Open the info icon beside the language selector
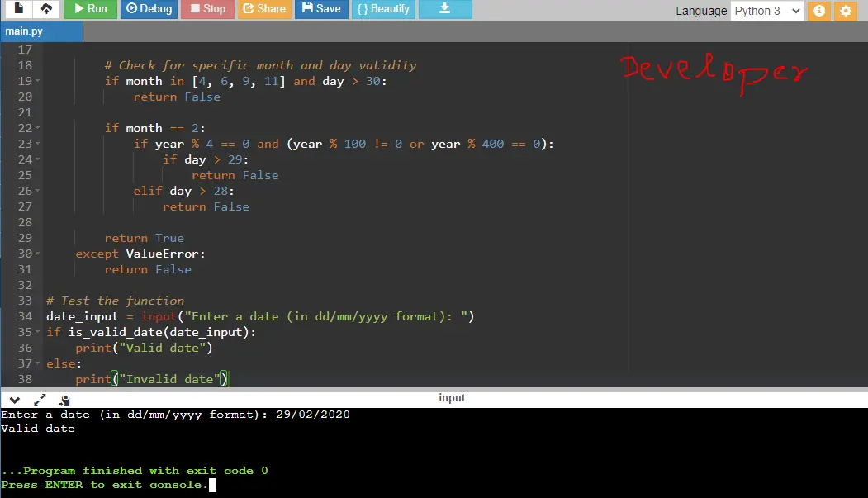The width and height of the screenshot is (868, 498). pyautogui.click(x=819, y=11)
